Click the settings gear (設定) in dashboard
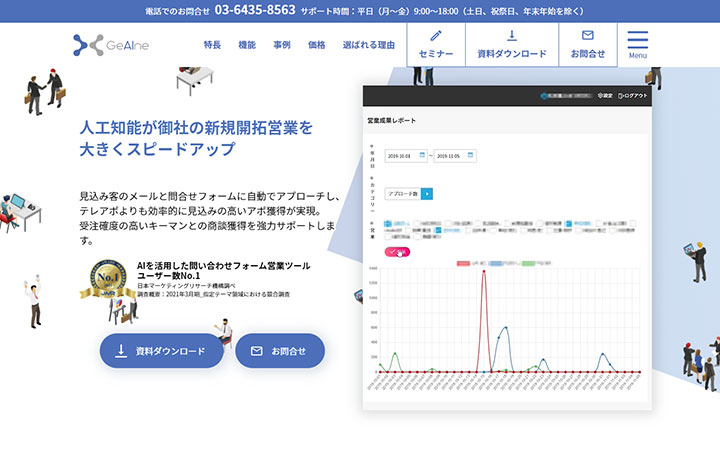 [604, 96]
